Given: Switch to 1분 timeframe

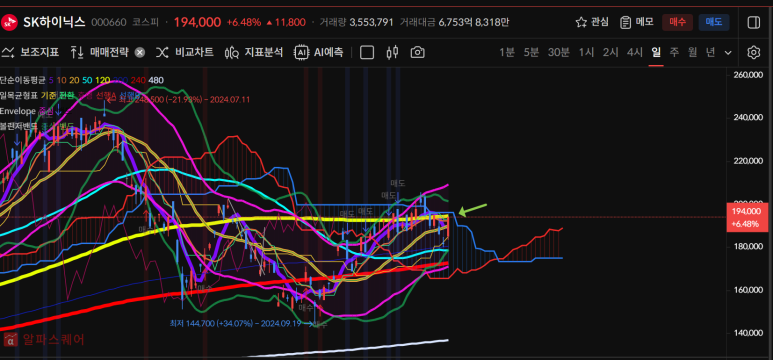Looking at the screenshot, I should [x=507, y=52].
